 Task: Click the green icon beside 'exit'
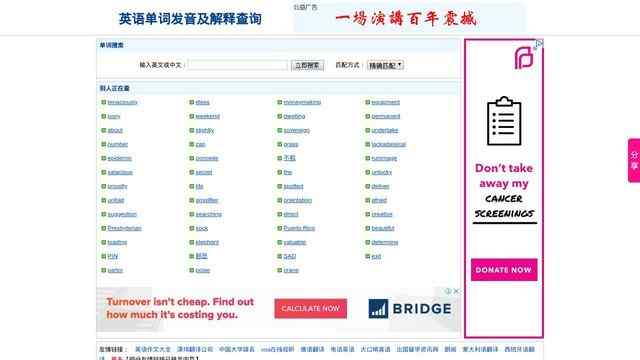point(367,256)
